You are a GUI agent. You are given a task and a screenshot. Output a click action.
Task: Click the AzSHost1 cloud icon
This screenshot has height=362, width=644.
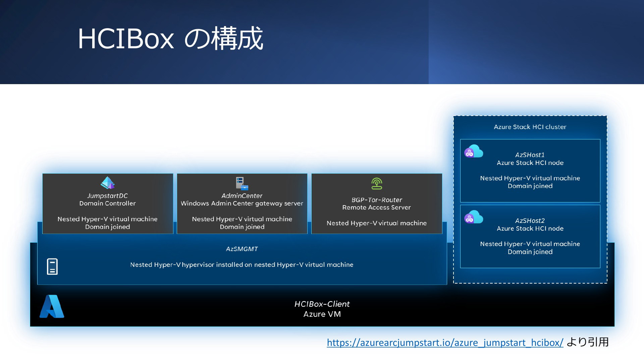coord(474,151)
